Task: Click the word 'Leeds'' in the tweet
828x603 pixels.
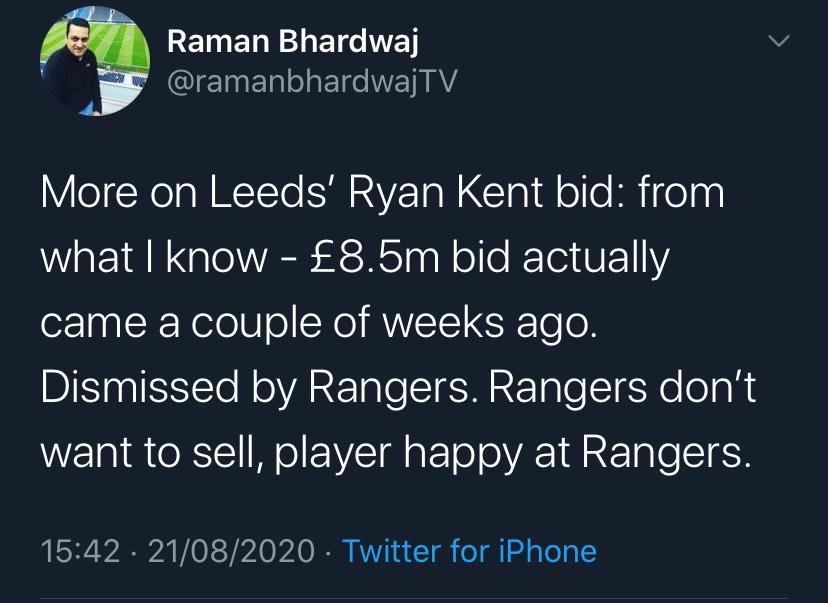Action: (x=273, y=193)
